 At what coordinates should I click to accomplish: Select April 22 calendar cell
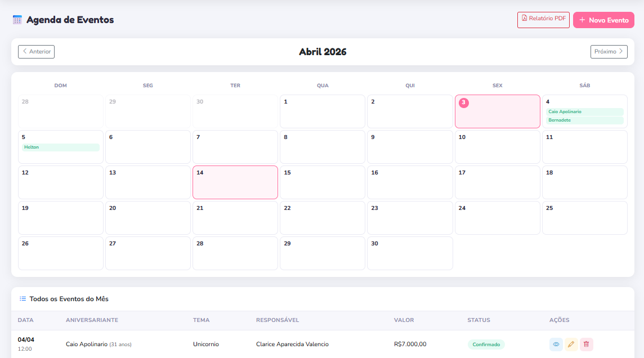(x=322, y=218)
